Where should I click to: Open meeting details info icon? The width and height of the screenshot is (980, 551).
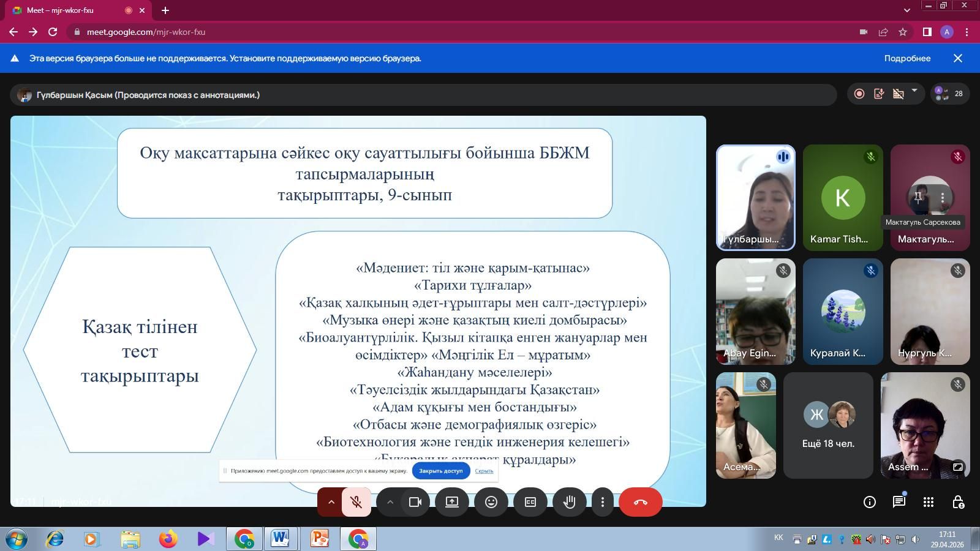[869, 502]
